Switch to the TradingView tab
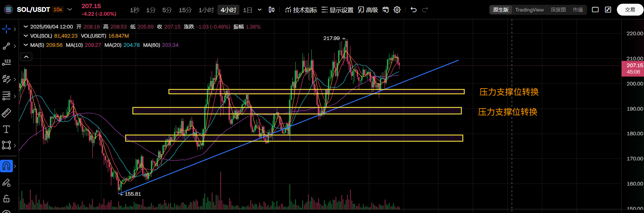Image resolution: width=644 pixels, height=213 pixels. (529, 10)
